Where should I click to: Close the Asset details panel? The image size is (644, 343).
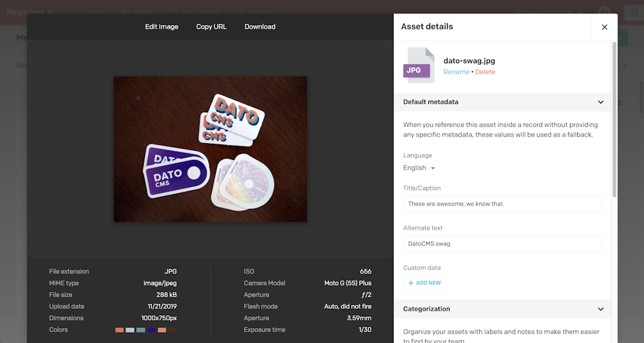(604, 27)
